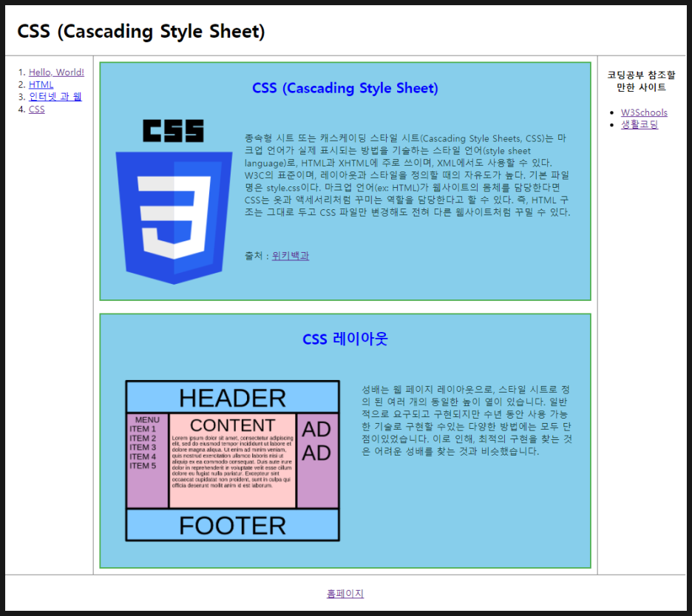Viewport: 692px width, 616px height.
Task: Click the page title CSS (Cascading Style Sheet)
Action: coord(141,31)
